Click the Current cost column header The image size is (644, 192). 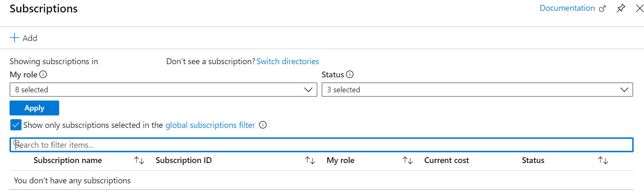[x=447, y=161]
